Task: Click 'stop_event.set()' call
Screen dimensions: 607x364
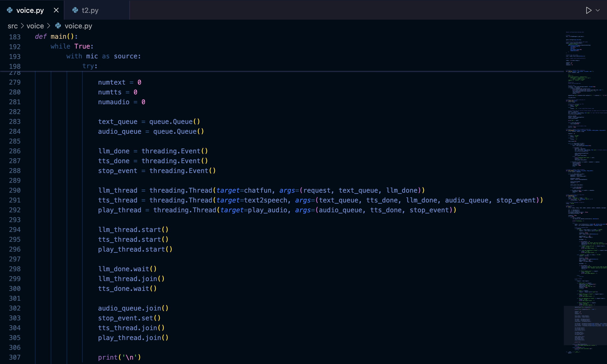Action: pos(129,318)
